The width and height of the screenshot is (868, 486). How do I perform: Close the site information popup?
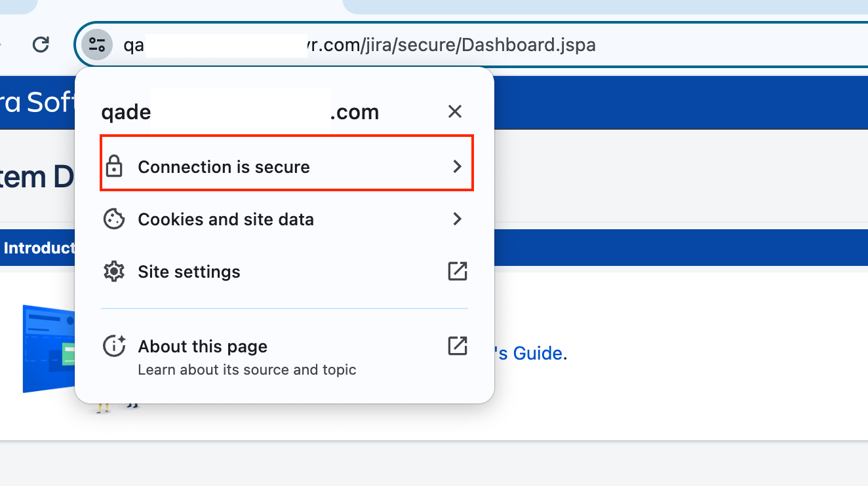(x=455, y=111)
